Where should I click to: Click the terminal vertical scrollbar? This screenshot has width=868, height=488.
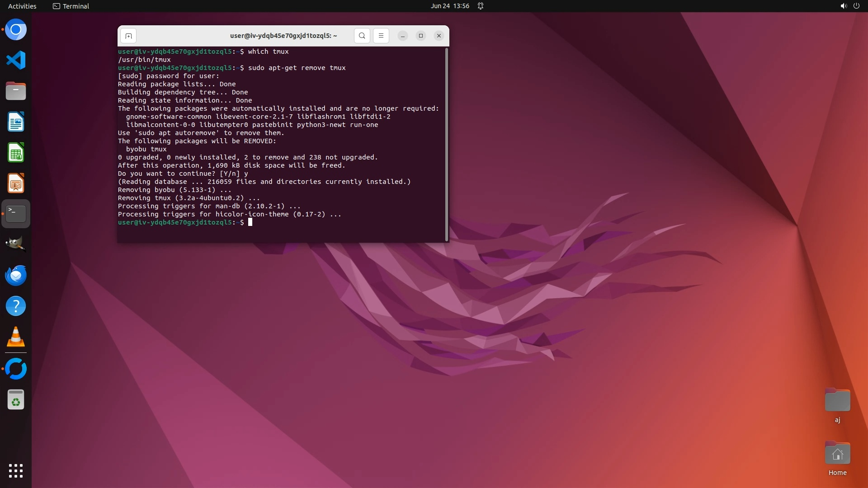point(447,144)
